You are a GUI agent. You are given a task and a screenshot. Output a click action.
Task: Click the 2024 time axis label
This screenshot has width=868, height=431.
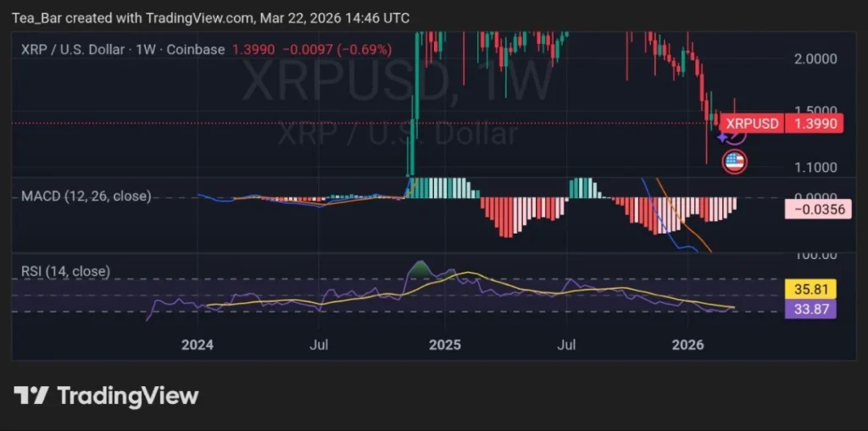pos(198,345)
